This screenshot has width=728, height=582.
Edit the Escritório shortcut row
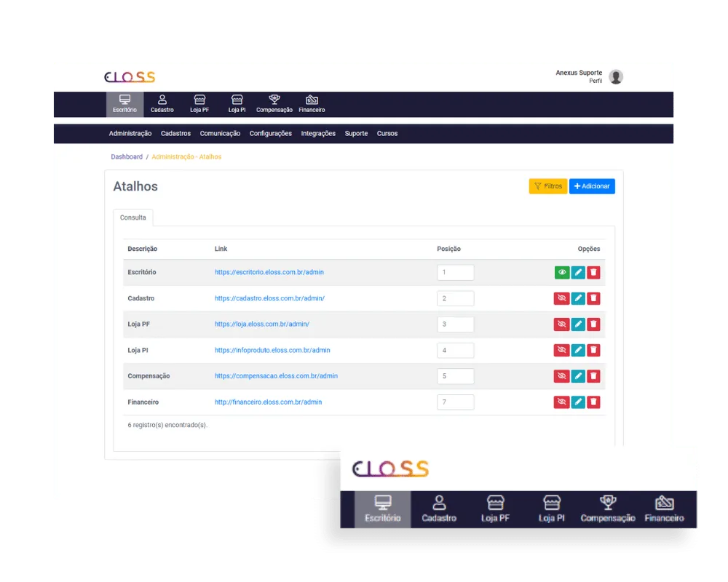click(x=578, y=272)
